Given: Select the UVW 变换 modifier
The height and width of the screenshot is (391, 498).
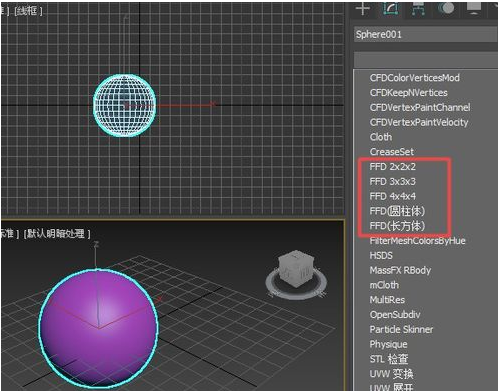Looking at the screenshot, I should 391,374.
